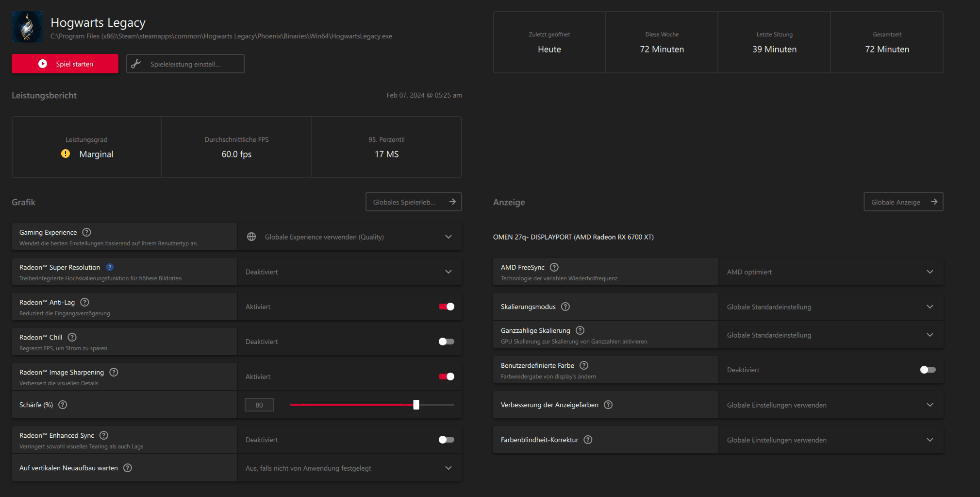This screenshot has width=980, height=497.
Task: Click Spieleleistung einstellen button
Action: [x=185, y=64]
